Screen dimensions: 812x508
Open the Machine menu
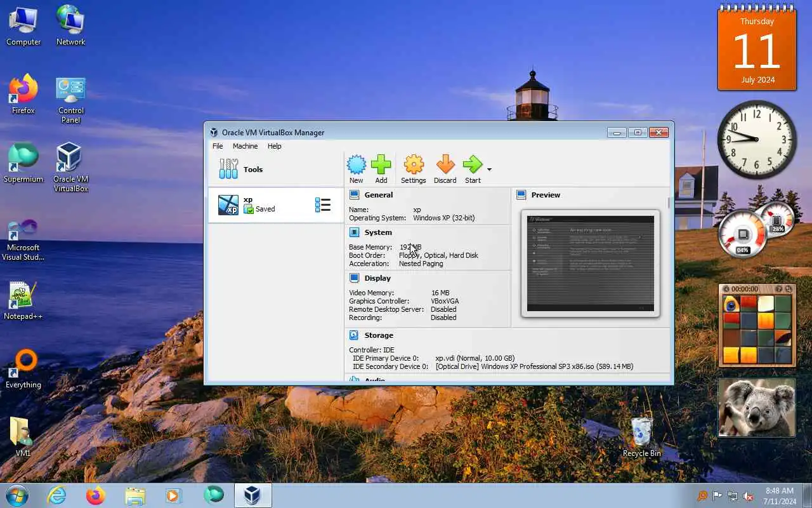[x=245, y=146]
